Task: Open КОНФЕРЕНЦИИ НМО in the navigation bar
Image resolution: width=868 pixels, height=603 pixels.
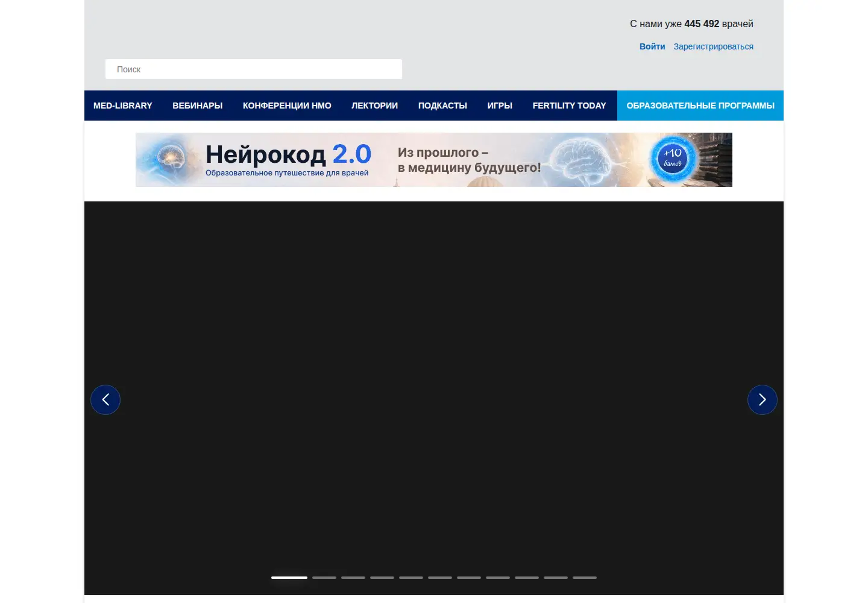Action: [x=287, y=106]
